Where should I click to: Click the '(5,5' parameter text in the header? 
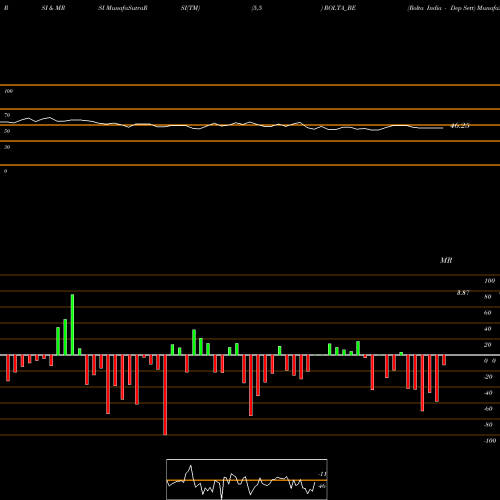[257, 8]
